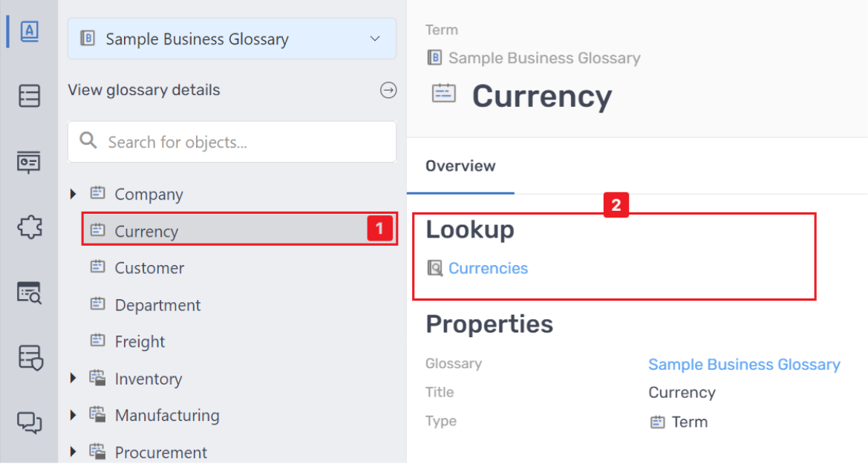Follow the Sample Business Glossary properties link
The width and height of the screenshot is (868, 464).
[x=744, y=365]
